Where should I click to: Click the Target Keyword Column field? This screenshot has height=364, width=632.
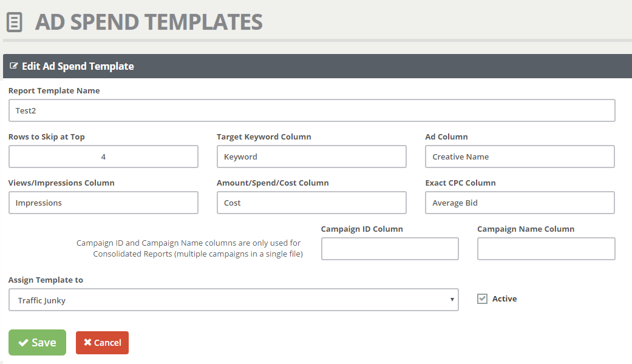point(311,157)
